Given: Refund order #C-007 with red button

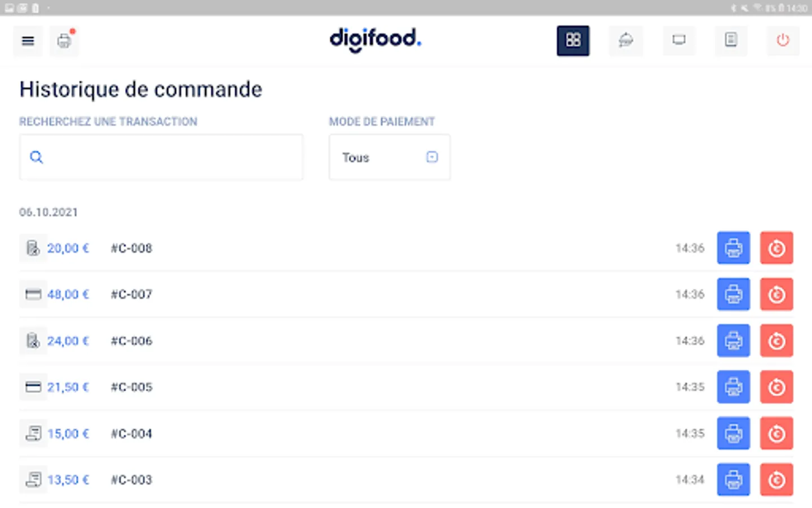Looking at the screenshot, I should point(776,294).
